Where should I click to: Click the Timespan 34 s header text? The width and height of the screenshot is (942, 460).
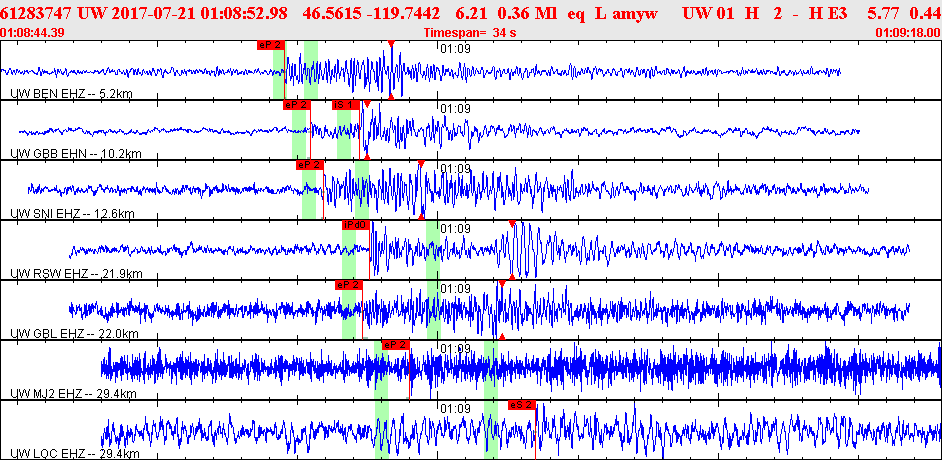468,33
